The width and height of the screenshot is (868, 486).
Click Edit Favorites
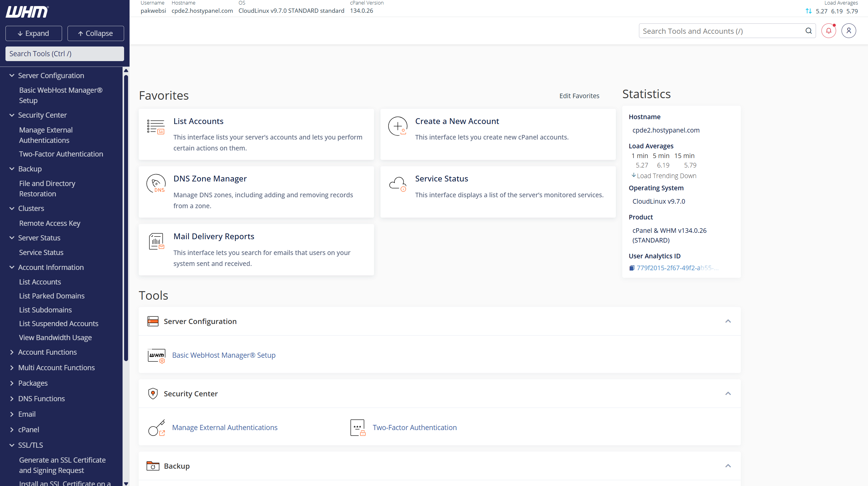pos(579,96)
